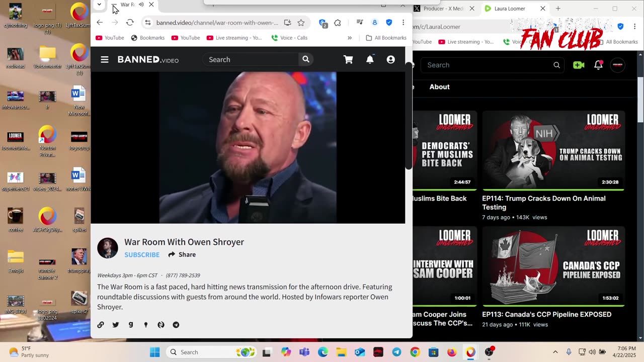The image size is (644, 362).
Task: Open the Voice - Calls bookmark
Action: [289, 38]
